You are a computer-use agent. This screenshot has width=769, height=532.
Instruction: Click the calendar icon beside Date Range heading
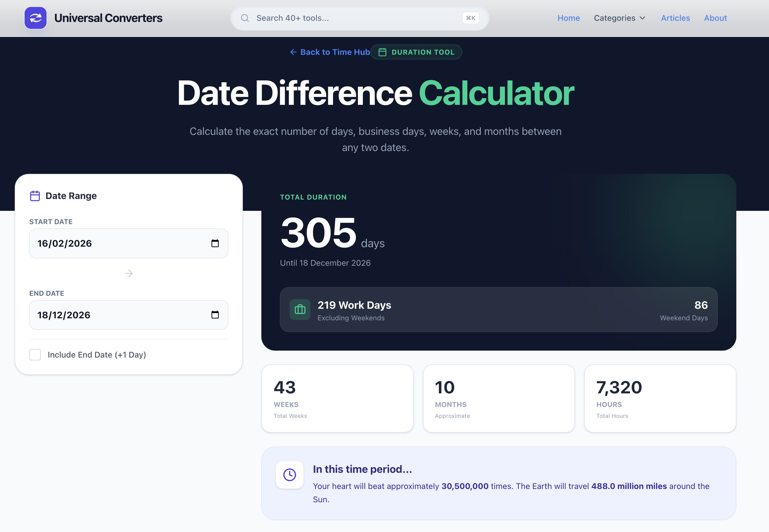coord(34,196)
